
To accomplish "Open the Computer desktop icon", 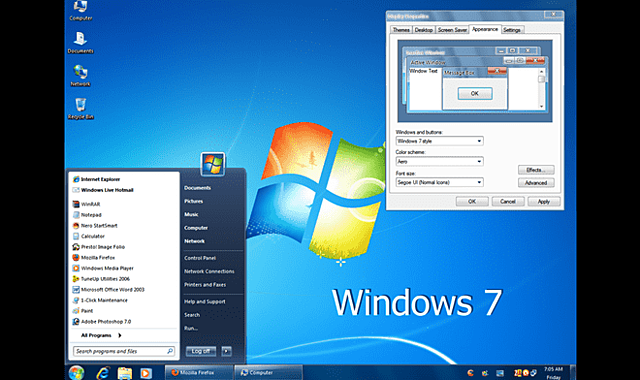I will 80,11.
